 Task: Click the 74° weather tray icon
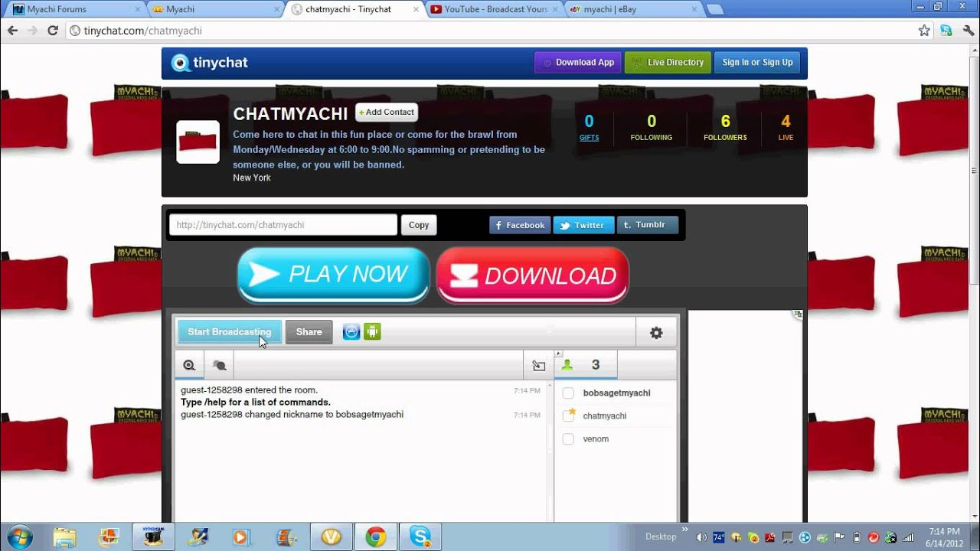(719, 537)
